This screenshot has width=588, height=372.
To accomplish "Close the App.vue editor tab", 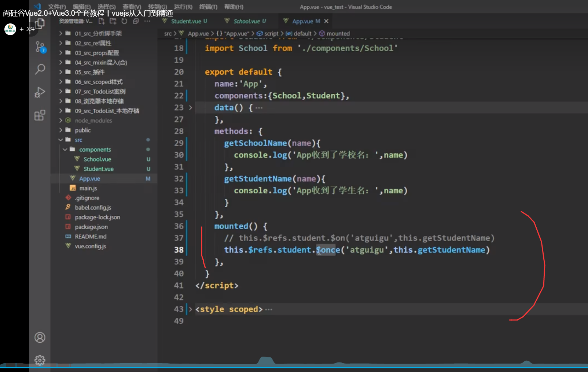I will point(326,21).
